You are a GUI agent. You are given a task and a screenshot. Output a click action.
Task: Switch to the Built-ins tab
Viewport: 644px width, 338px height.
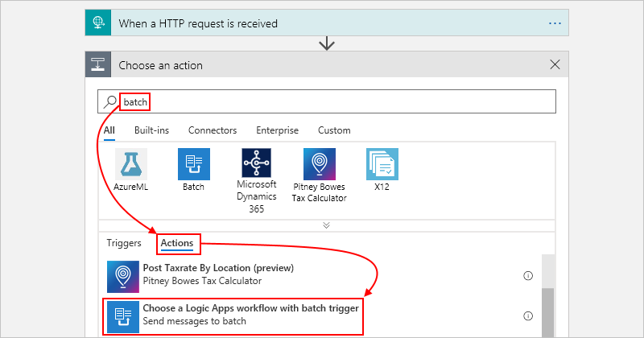(x=152, y=130)
